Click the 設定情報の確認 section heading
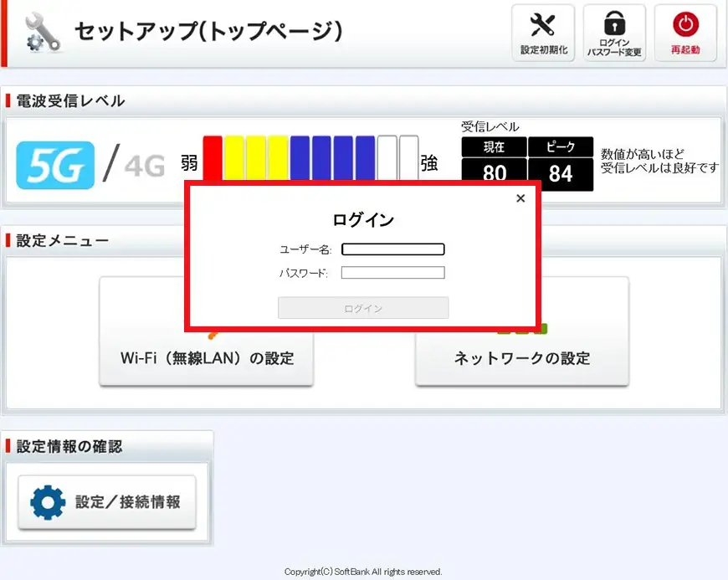 click(x=69, y=446)
